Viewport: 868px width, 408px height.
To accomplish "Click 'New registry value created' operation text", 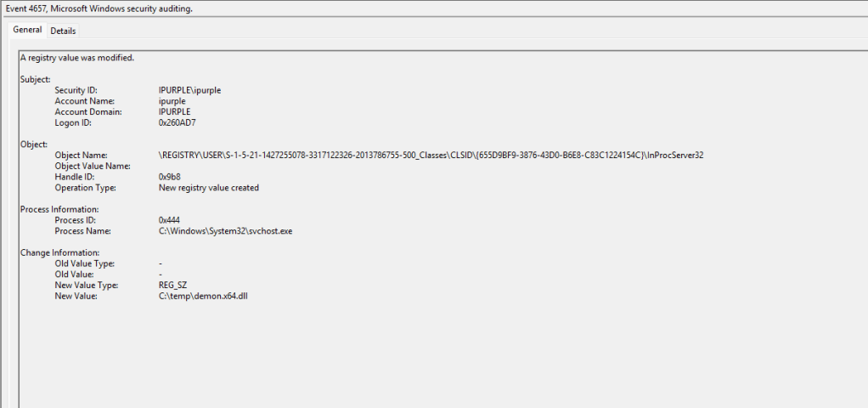I will coord(208,188).
